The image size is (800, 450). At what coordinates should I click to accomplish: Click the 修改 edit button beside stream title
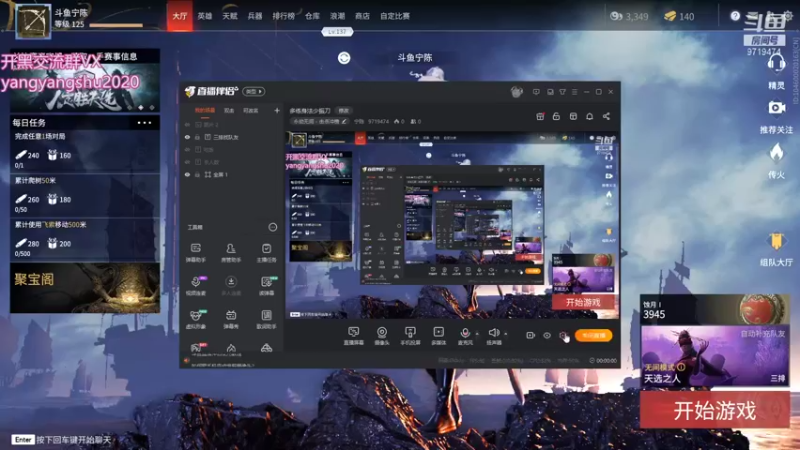tap(344, 111)
